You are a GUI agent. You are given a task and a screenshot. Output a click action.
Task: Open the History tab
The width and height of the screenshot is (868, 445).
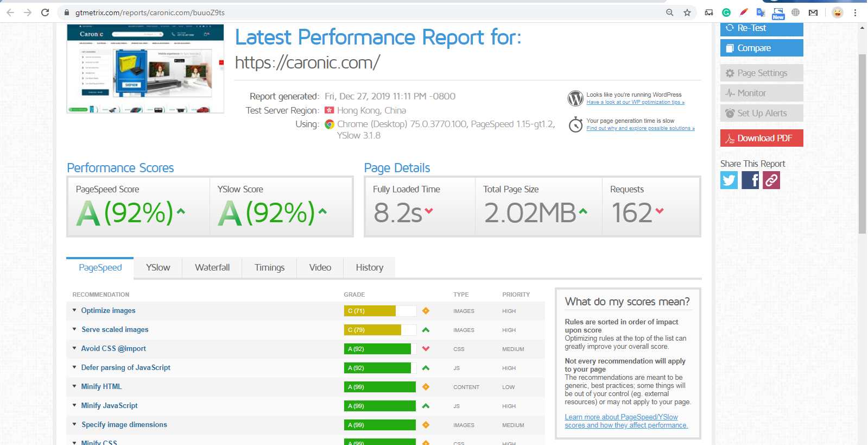point(370,267)
